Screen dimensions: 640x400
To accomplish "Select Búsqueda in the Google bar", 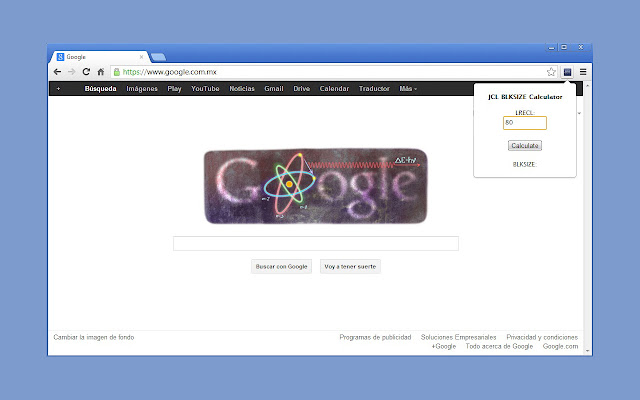I will pyautogui.click(x=100, y=89).
